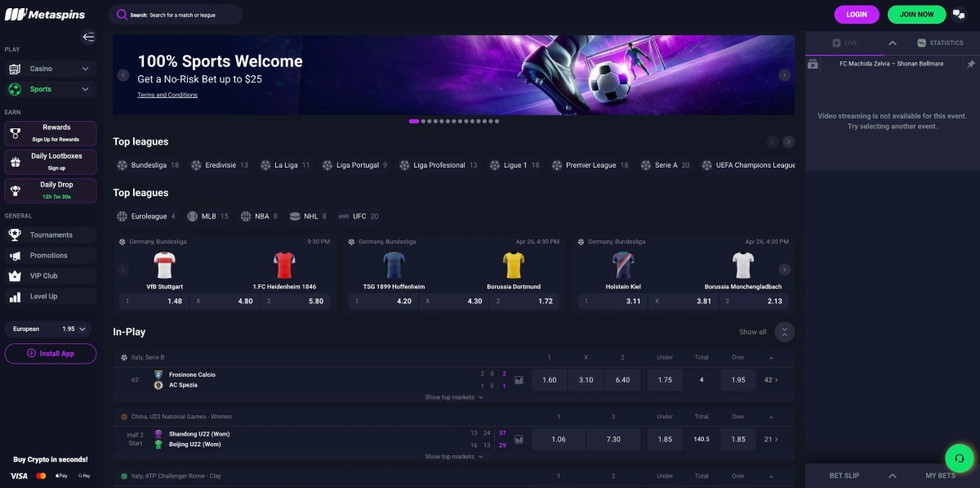Open the Bet Slip tab
The height and width of the screenshot is (488, 980).
point(845,476)
